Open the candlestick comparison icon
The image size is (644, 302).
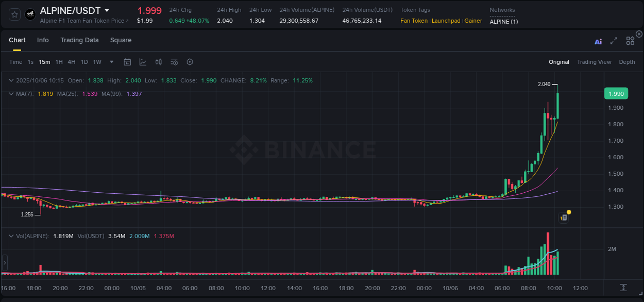pos(159,62)
